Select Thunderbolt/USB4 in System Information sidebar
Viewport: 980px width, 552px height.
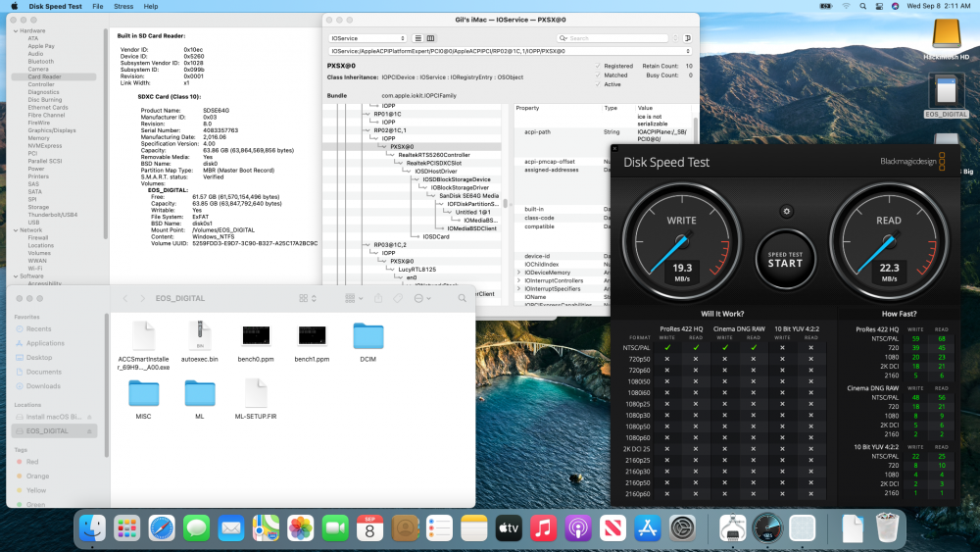[x=53, y=215]
